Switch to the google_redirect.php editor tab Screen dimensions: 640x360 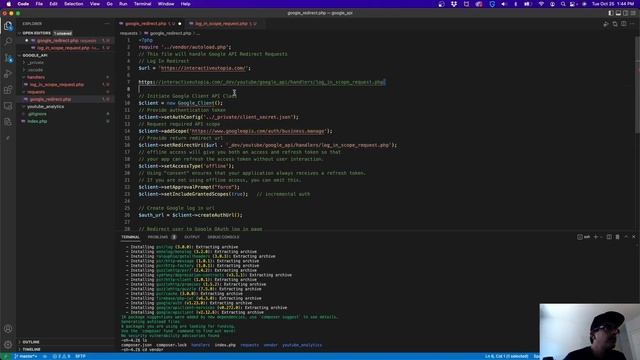[x=150, y=24]
